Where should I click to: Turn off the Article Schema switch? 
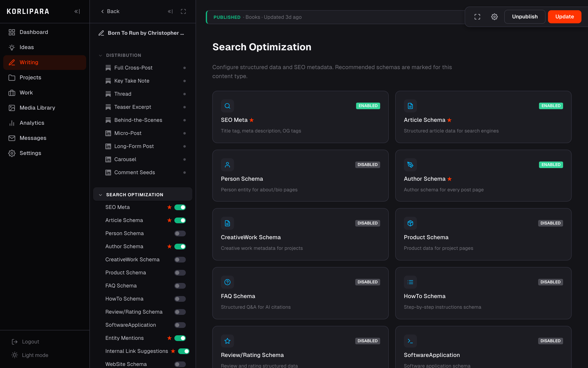(180, 221)
